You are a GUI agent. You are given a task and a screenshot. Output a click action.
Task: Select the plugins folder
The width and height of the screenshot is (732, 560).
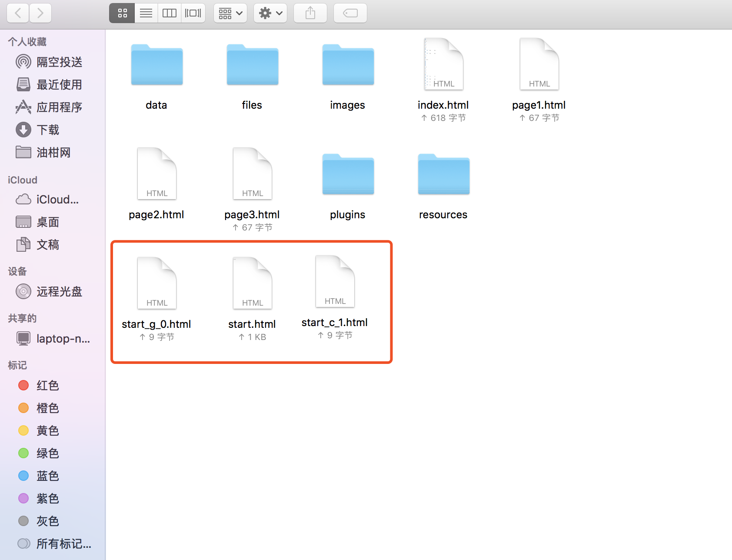click(348, 187)
